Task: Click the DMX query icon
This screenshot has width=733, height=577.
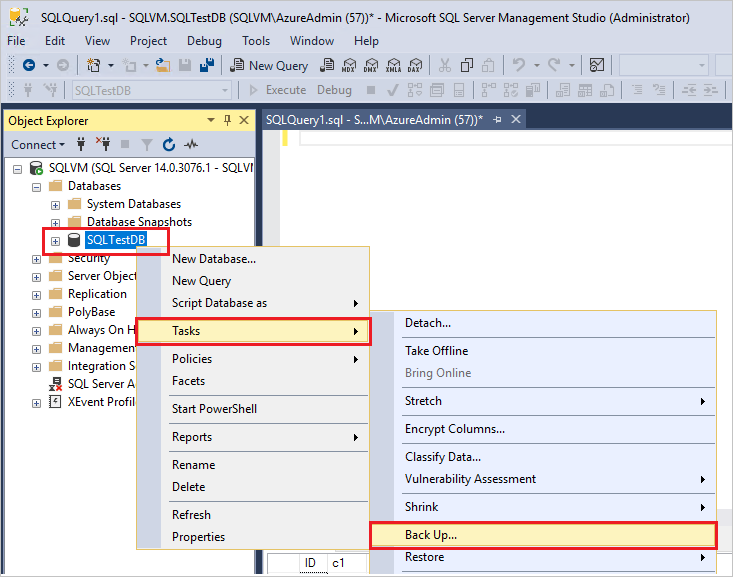Action: [x=371, y=65]
